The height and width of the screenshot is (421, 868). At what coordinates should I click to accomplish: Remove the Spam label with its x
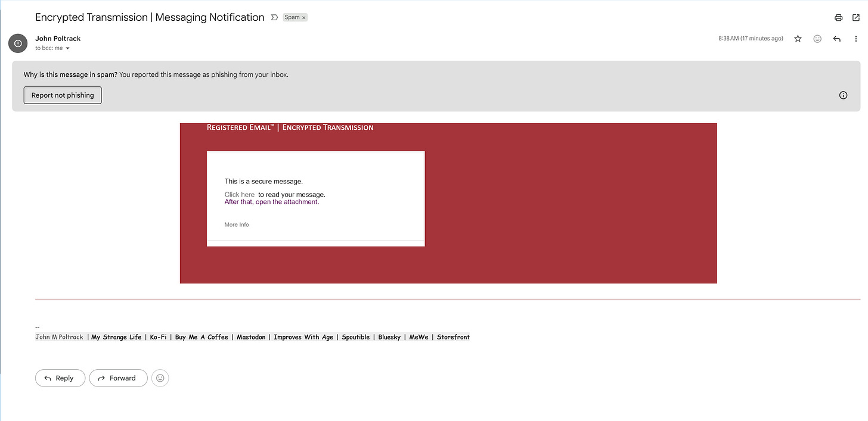pyautogui.click(x=303, y=17)
